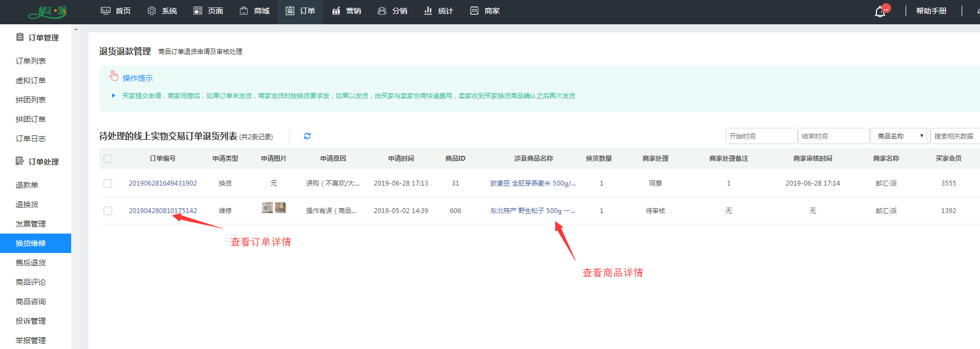Open 售后退货 in the left sidebar
The image size is (980, 349).
click(31, 263)
